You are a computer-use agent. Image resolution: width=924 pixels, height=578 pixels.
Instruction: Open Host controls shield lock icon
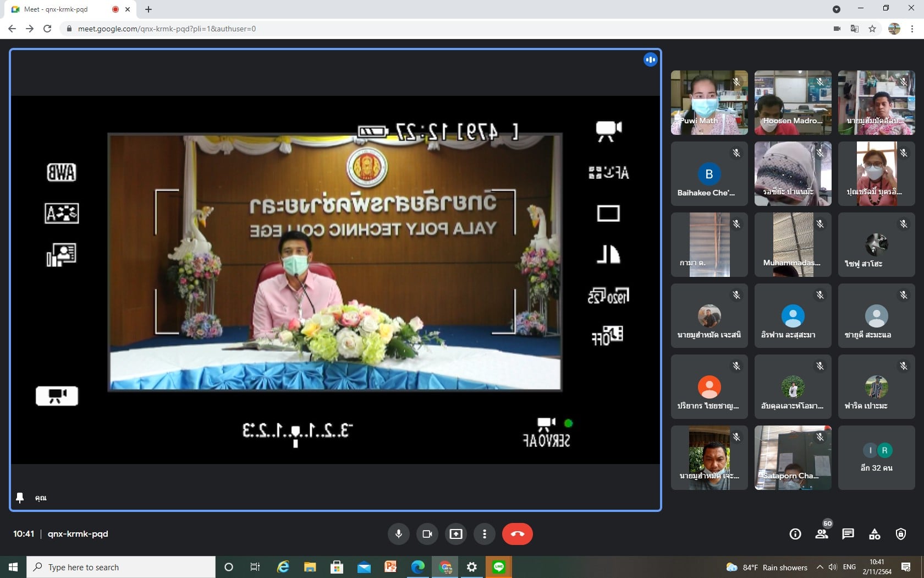[901, 534]
